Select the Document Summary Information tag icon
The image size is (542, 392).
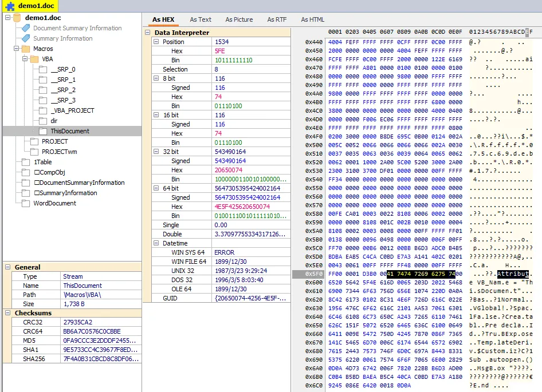pyautogui.click(x=26, y=28)
